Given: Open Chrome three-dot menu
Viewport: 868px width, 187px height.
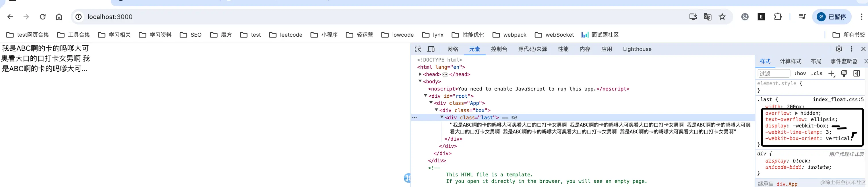Looking at the screenshot, I should [861, 17].
